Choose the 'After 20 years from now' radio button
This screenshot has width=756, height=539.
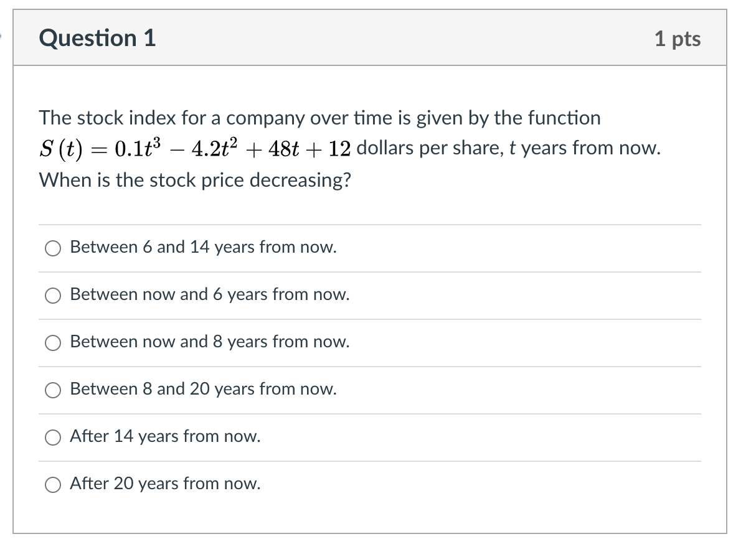(52, 485)
